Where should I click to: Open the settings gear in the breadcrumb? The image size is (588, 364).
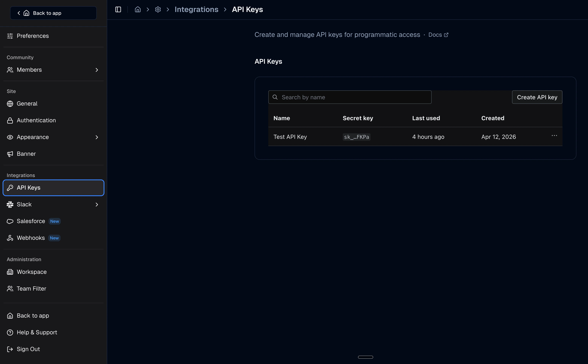pos(158,9)
